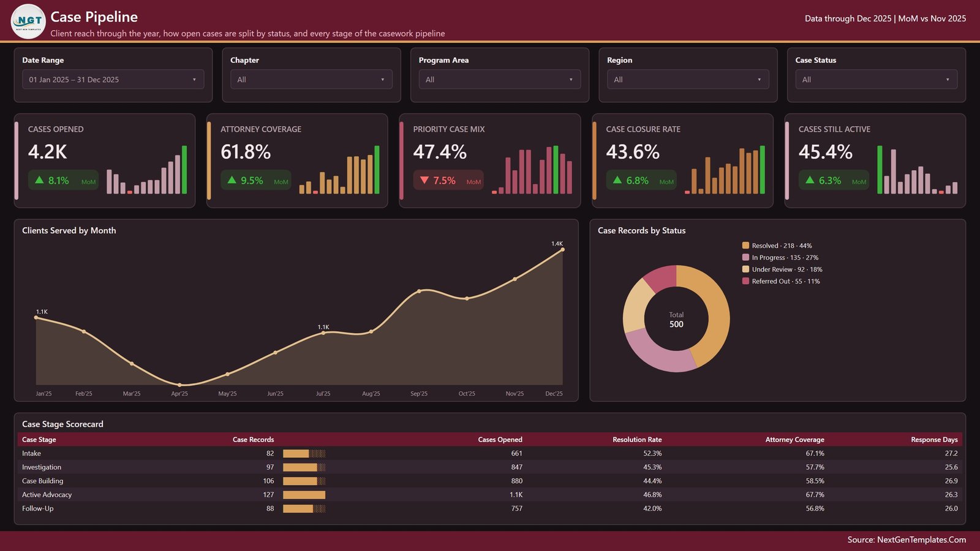Click the 45.4% Cases Still Active value
This screenshot has height=551, width=980.
[825, 152]
